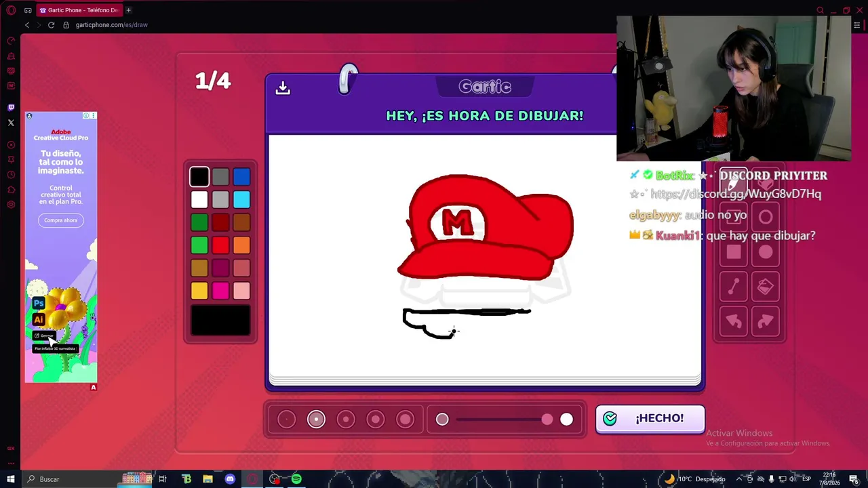
Task: Pick the dark green color swatch
Action: [x=199, y=222]
